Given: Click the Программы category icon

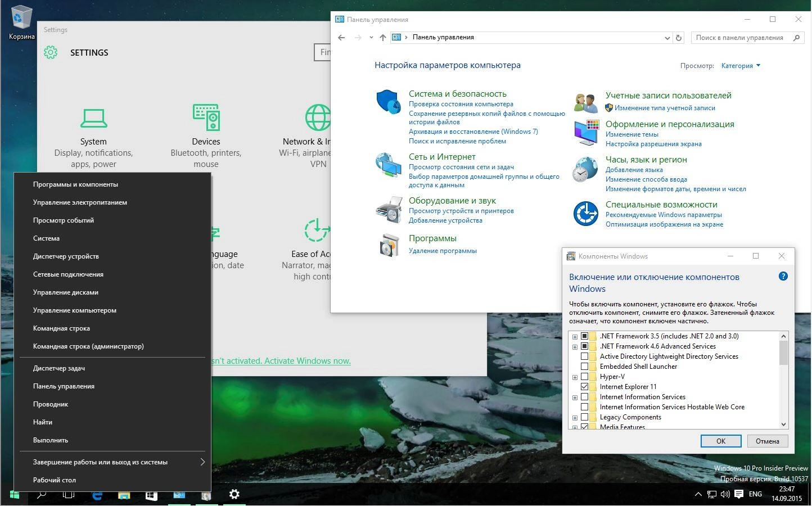Looking at the screenshot, I should click(x=389, y=245).
